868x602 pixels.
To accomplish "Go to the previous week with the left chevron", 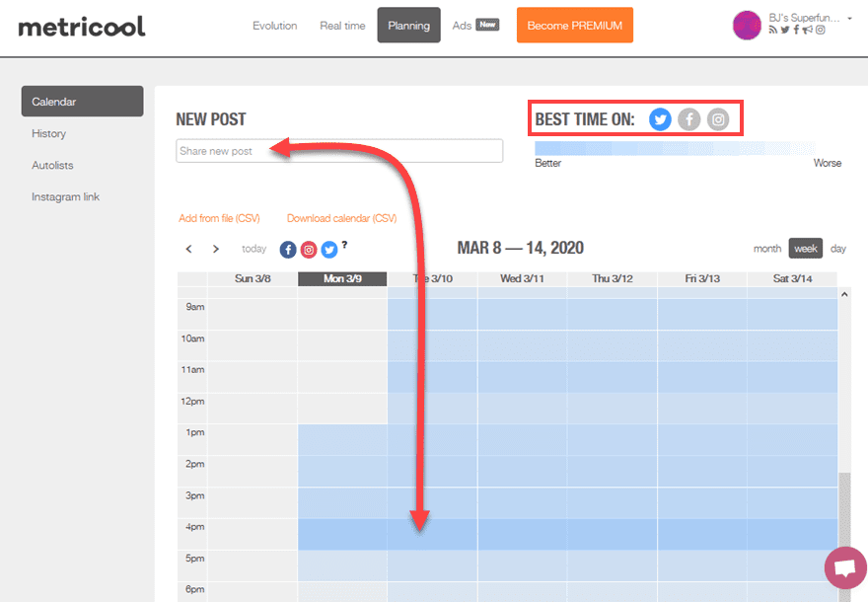I will tap(188, 249).
